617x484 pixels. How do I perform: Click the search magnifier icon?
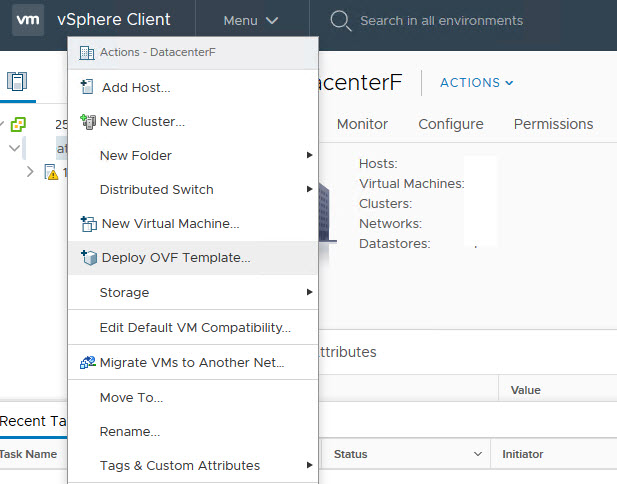pos(341,20)
